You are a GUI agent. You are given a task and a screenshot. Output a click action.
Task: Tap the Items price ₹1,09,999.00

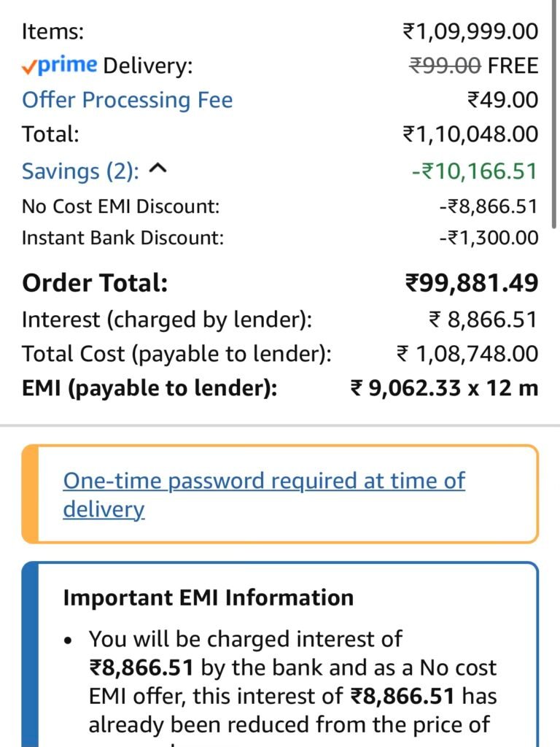470,32
